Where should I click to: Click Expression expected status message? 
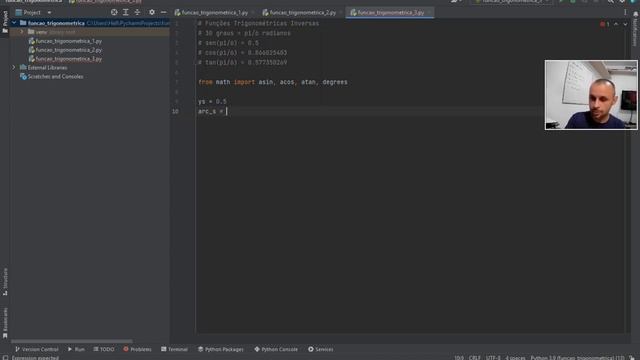pyautogui.click(x=36, y=358)
